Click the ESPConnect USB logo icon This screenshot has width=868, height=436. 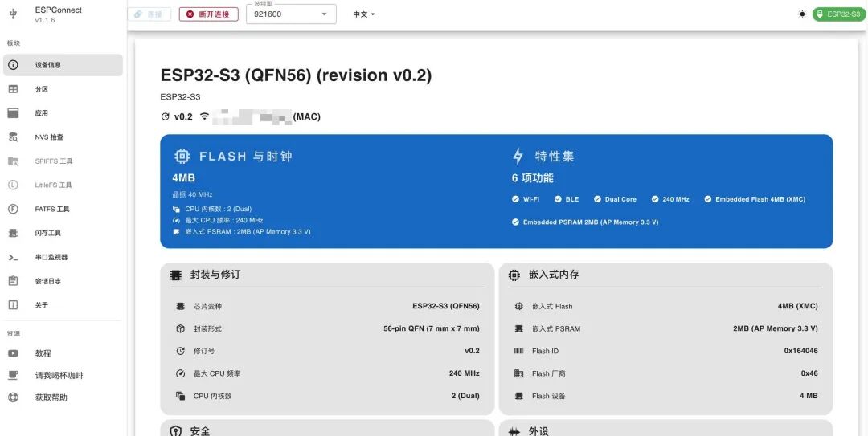coord(14,14)
